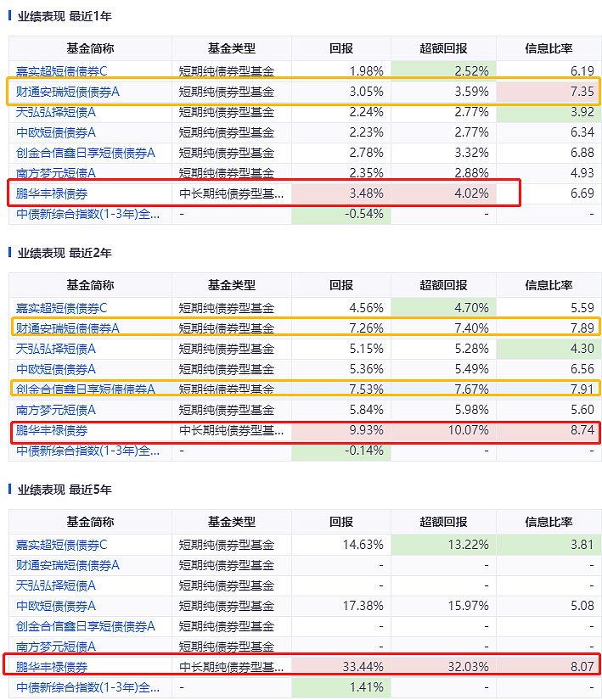Image resolution: width=602 pixels, height=700 pixels.
Task: Select the 32.03% excess return cell
Action: 443,668
